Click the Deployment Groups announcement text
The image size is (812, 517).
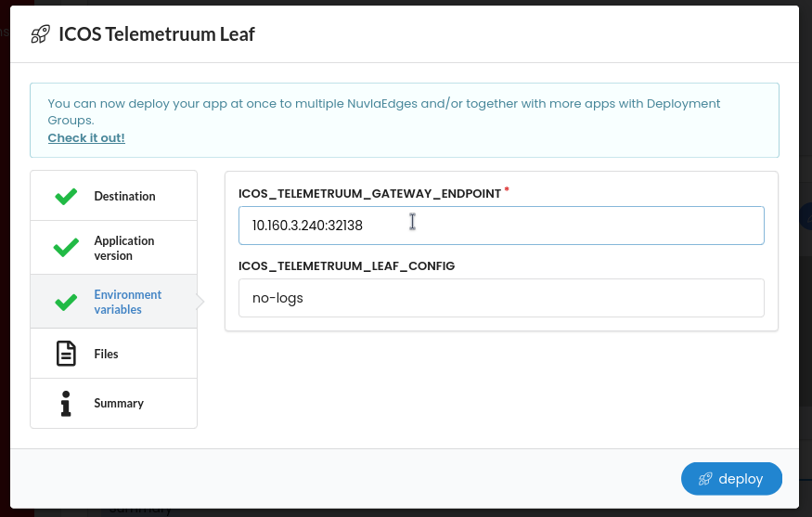(384, 111)
